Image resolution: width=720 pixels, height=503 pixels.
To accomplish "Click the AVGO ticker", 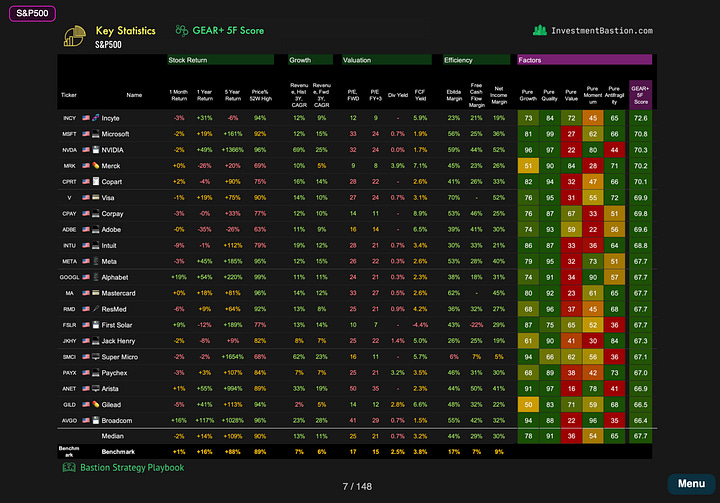I will pos(69,420).
